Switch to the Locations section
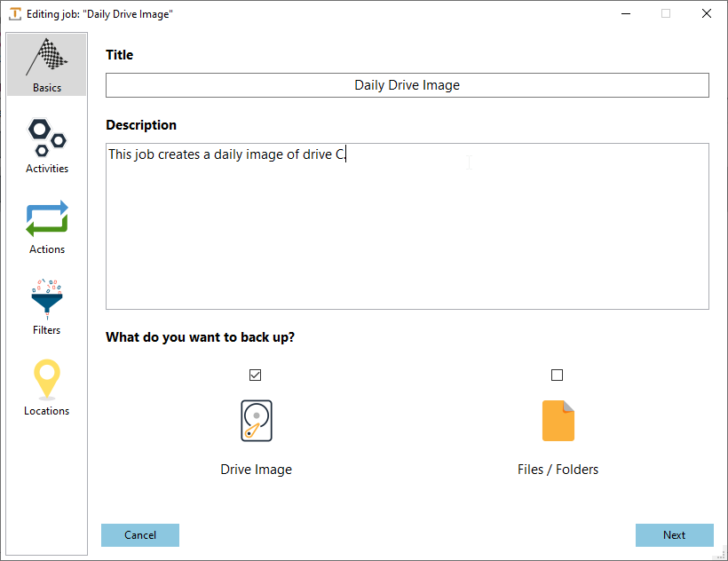 coord(46,388)
